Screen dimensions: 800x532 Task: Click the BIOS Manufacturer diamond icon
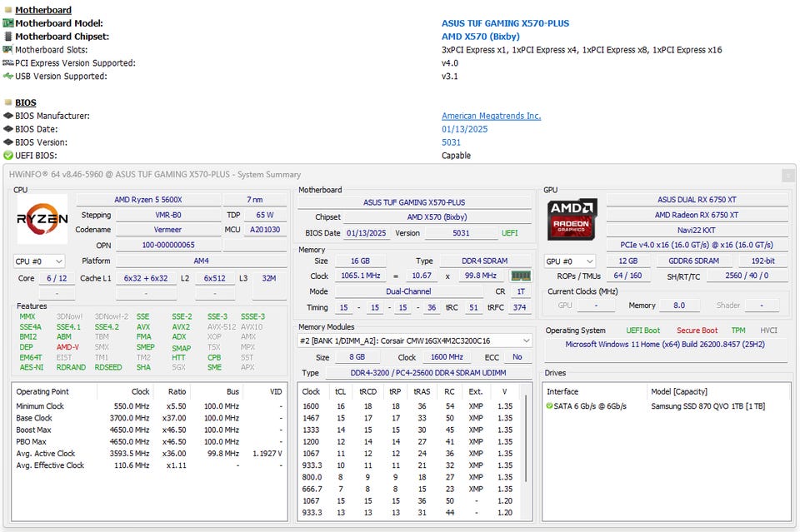[x=8, y=116]
